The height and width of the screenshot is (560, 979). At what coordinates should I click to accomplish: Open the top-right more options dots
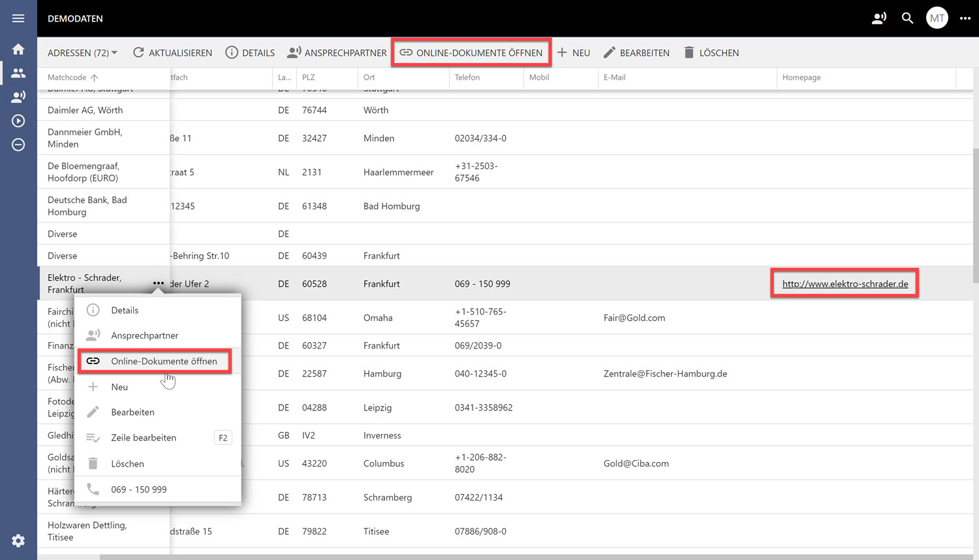click(x=965, y=18)
